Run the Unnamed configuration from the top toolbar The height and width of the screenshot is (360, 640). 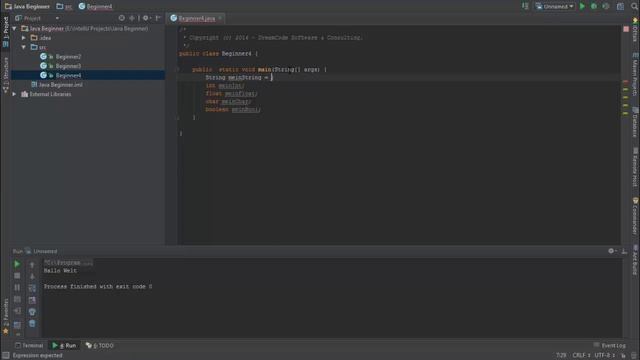click(582, 6)
